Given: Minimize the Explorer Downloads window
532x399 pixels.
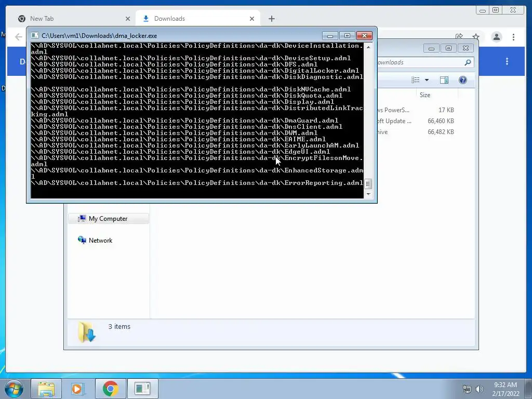Looking at the screenshot, I should tap(431, 48).
